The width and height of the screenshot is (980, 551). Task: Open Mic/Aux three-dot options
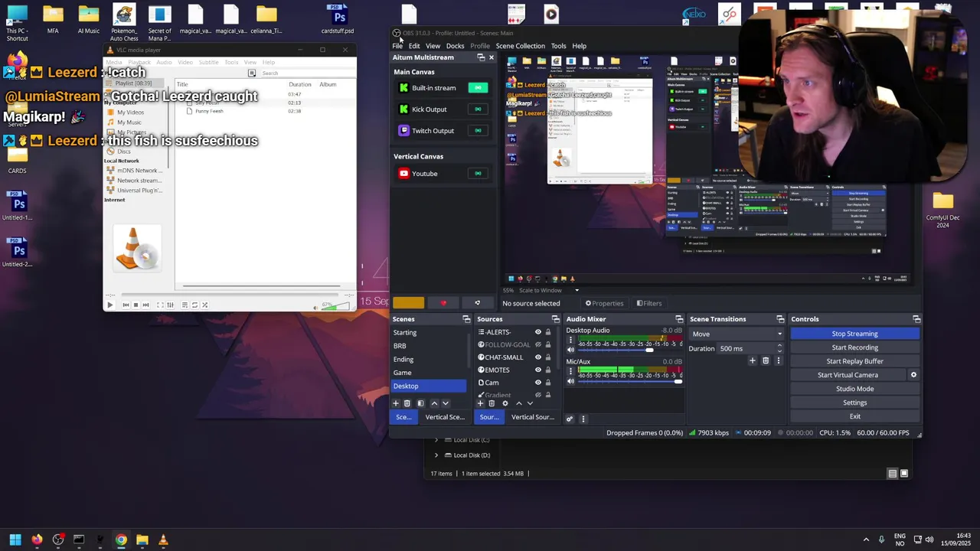pos(570,371)
